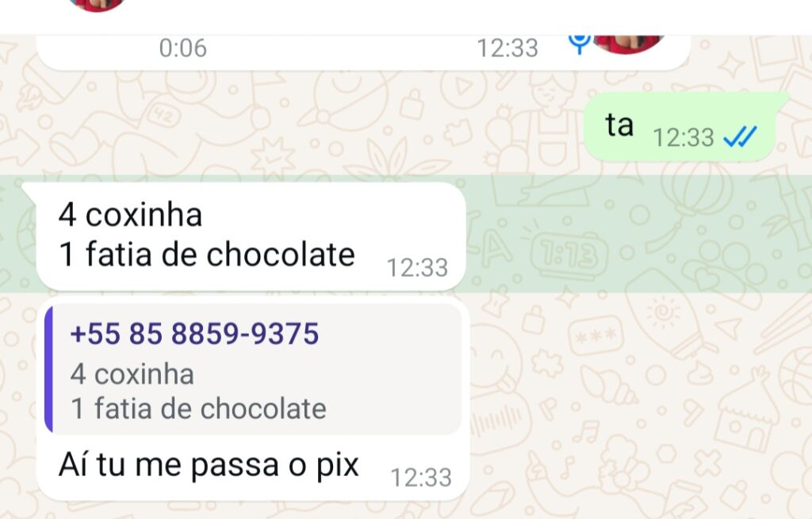Click the voice message 12:33 timestamp
Viewport: 812px width, 519px height.
pyautogui.click(x=507, y=48)
